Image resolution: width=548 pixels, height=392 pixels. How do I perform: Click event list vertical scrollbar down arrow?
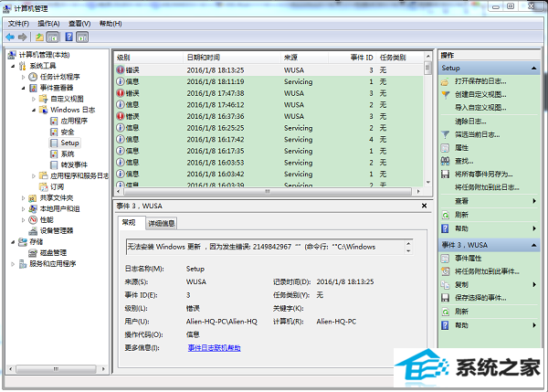point(428,183)
